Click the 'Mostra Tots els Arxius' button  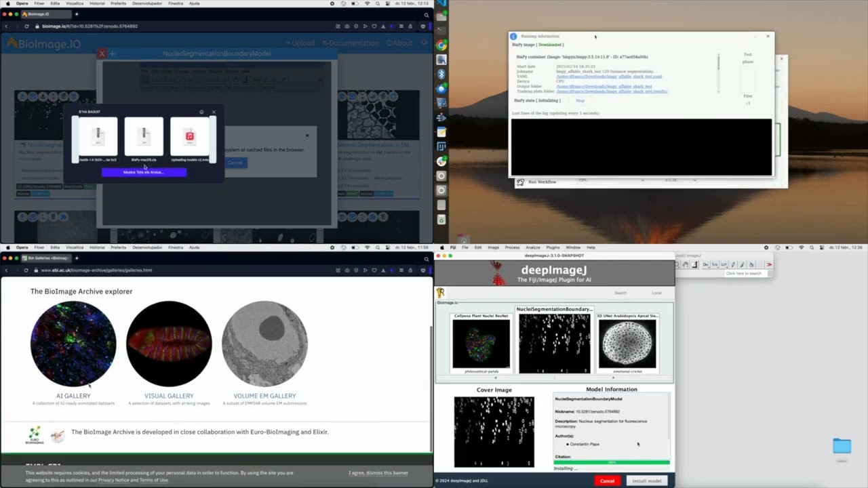pos(144,172)
